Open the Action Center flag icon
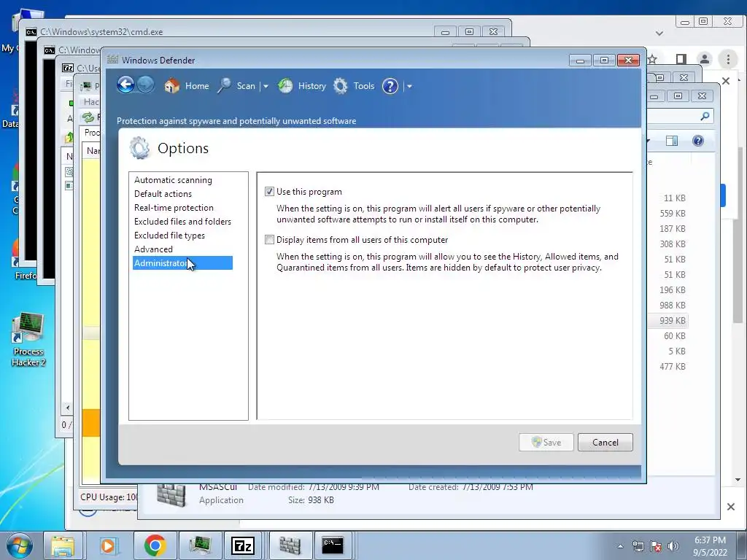 656,547
